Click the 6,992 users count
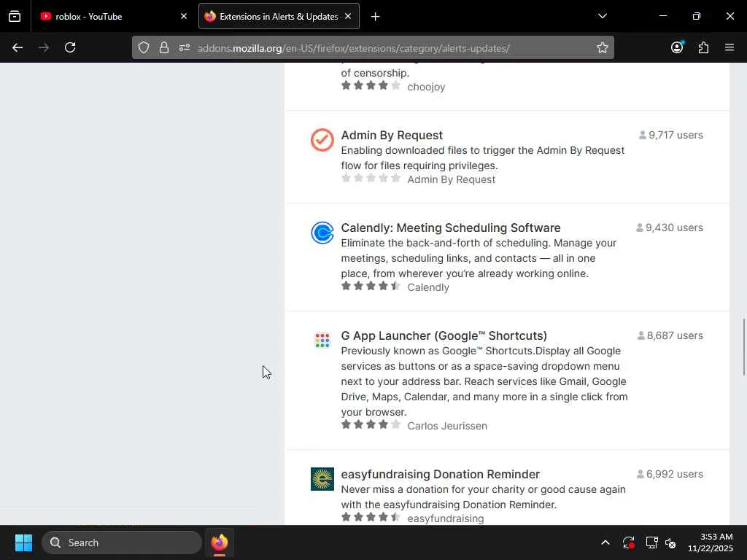The image size is (747, 560). pos(670,474)
